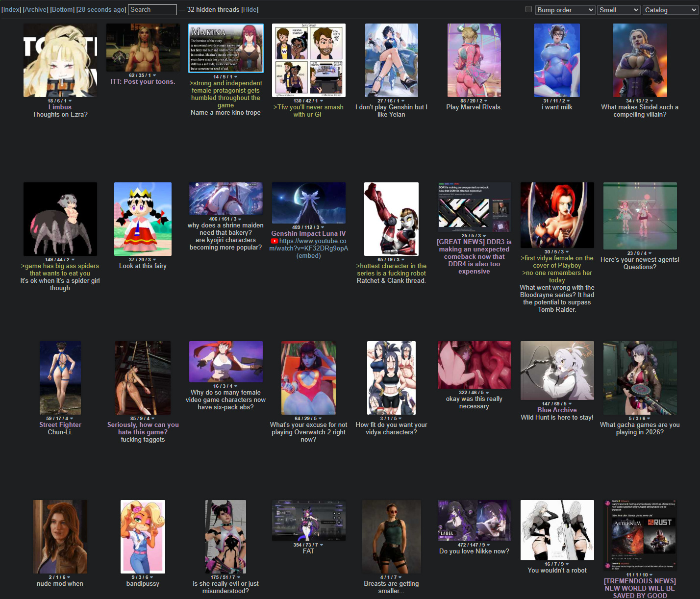The width and height of the screenshot is (700, 599).
Task: Open the red robot Ratchet & Clank thumbnail
Action: pyautogui.click(x=391, y=219)
